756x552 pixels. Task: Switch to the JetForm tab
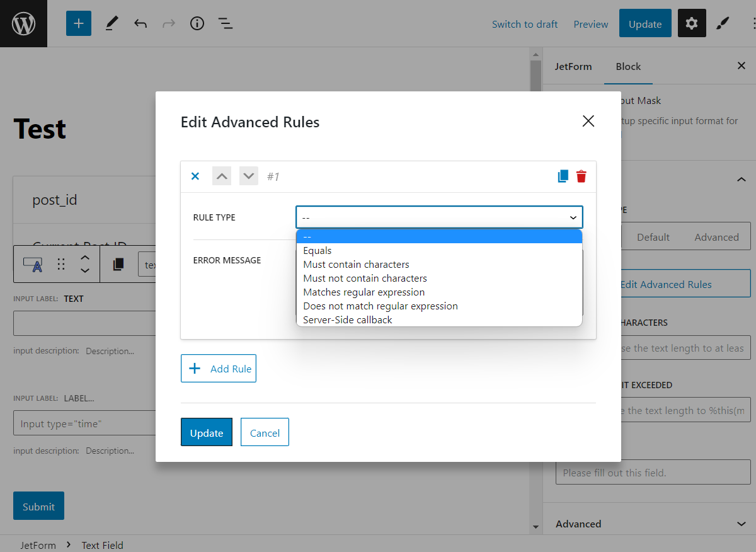(x=573, y=66)
